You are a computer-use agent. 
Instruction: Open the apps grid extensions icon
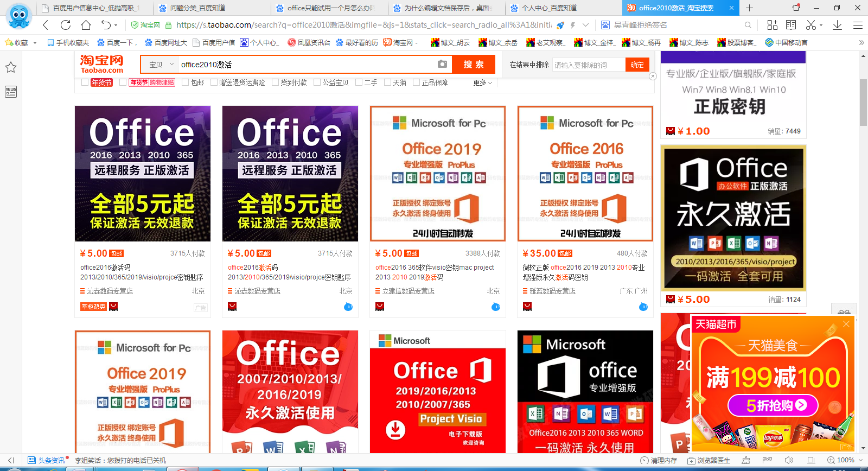pos(772,25)
